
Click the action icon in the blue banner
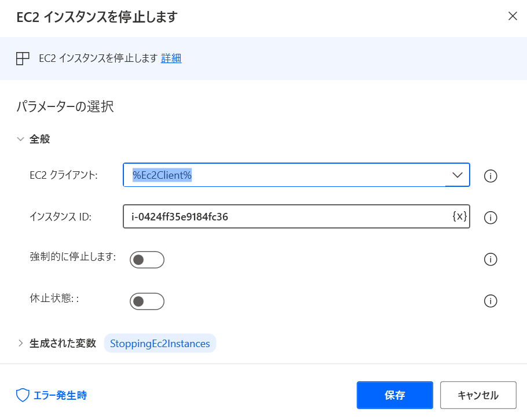coord(23,58)
